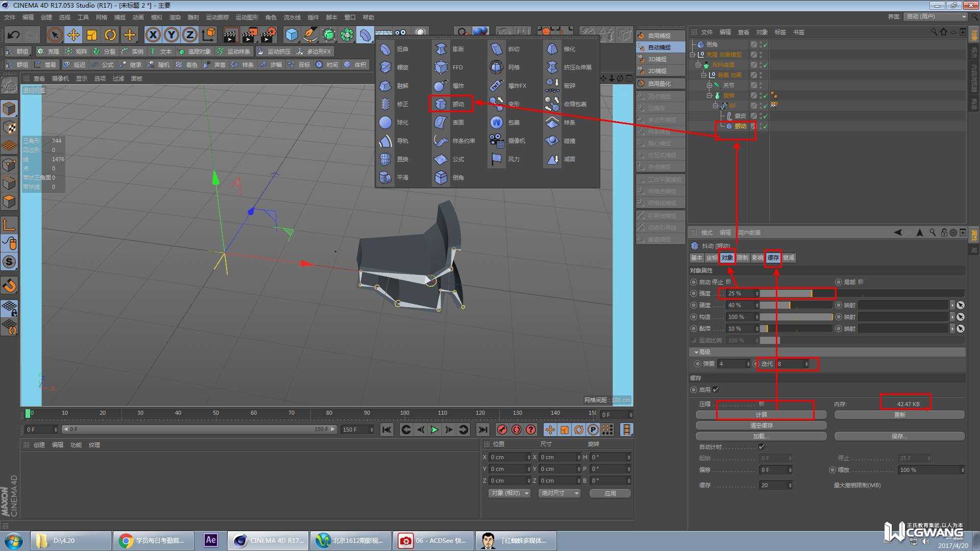Toggle X axis lock icon
980x551 pixels.
(x=153, y=35)
